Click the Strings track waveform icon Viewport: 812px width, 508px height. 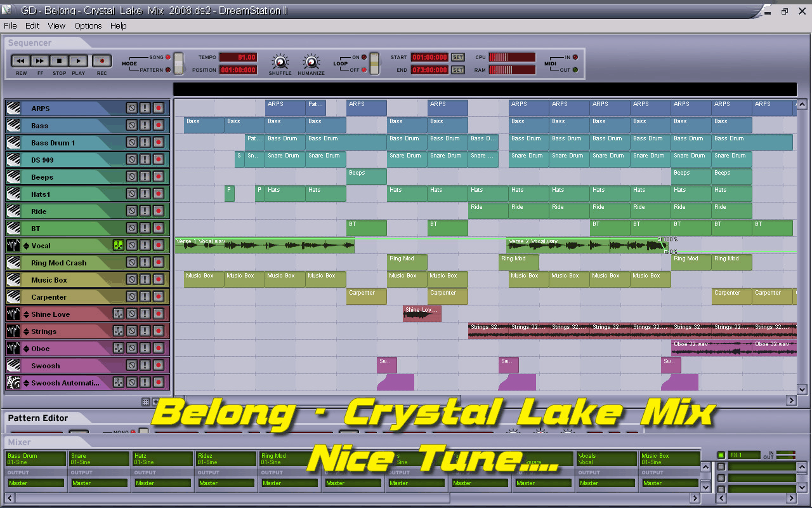(x=13, y=331)
